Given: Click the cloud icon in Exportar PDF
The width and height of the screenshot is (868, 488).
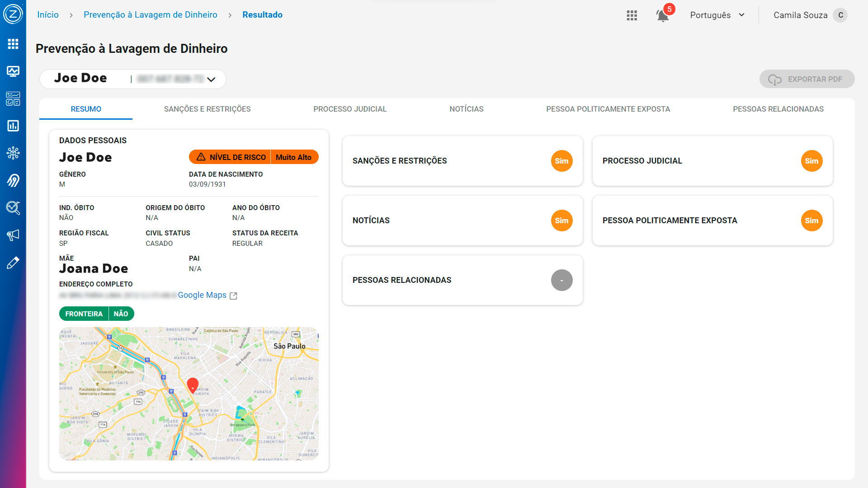Looking at the screenshot, I should click(774, 80).
